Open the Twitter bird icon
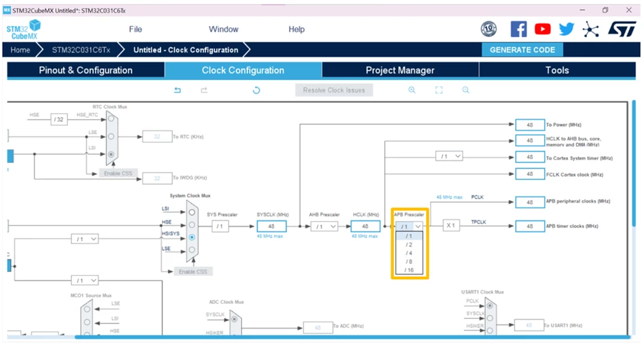This screenshot has height=343, width=644. [x=567, y=29]
